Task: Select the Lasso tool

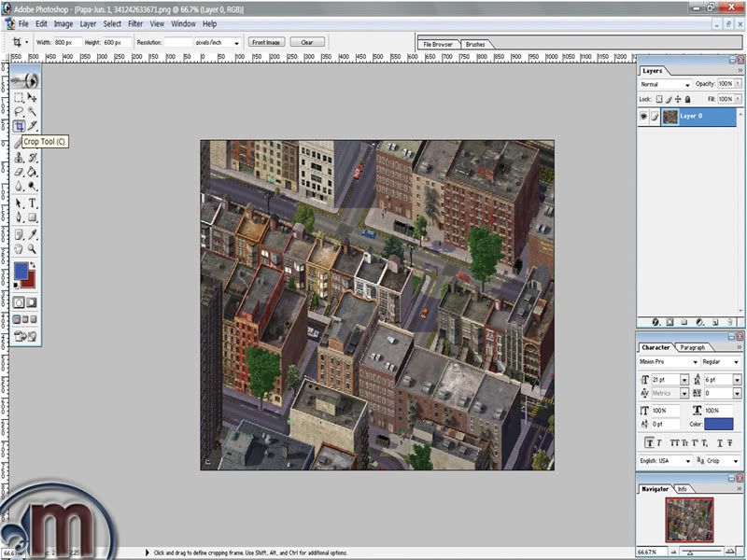Action: (19, 112)
